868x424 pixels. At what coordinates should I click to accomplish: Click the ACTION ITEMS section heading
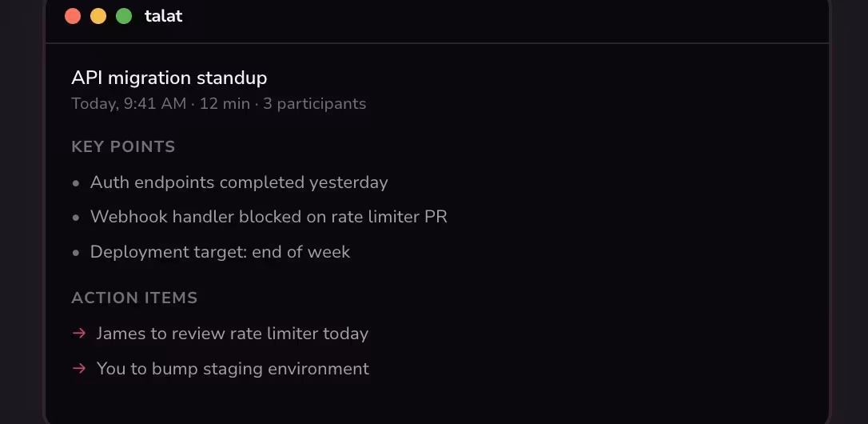(x=134, y=298)
